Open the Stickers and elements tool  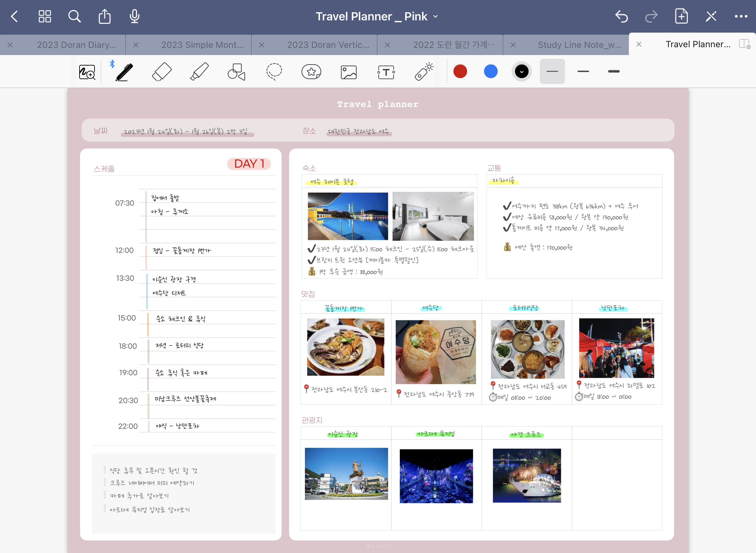(311, 72)
